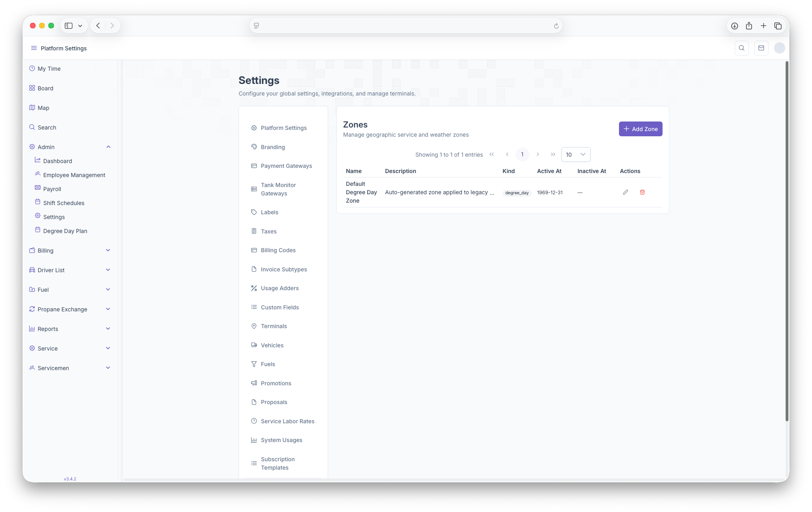Expand the Propane Exchange sidebar section

point(108,309)
